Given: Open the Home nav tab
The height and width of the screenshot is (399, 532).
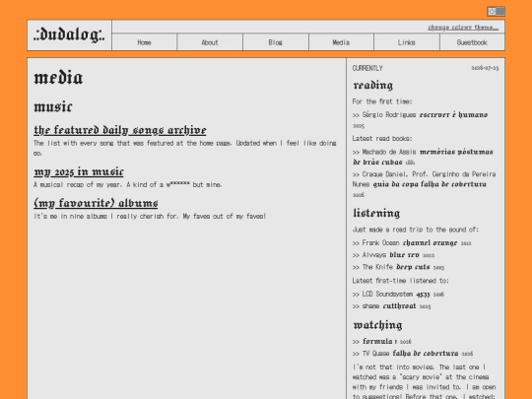Looking at the screenshot, I should (x=144, y=42).
